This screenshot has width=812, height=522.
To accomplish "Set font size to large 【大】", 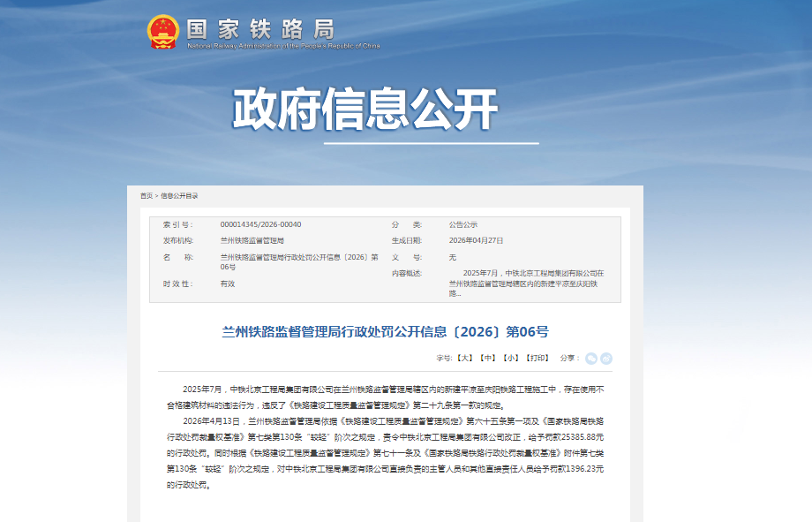I will (464, 358).
